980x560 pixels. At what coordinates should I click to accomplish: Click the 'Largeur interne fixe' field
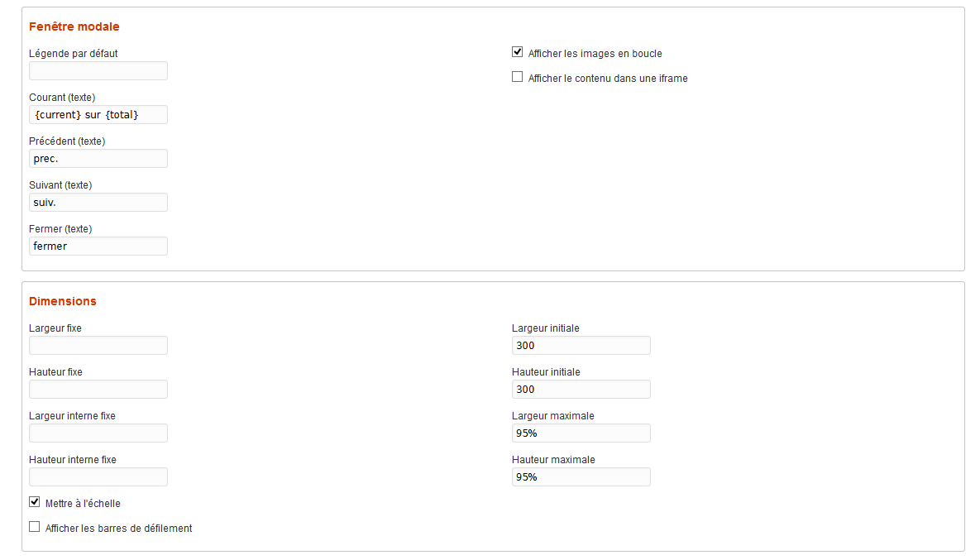(x=98, y=433)
